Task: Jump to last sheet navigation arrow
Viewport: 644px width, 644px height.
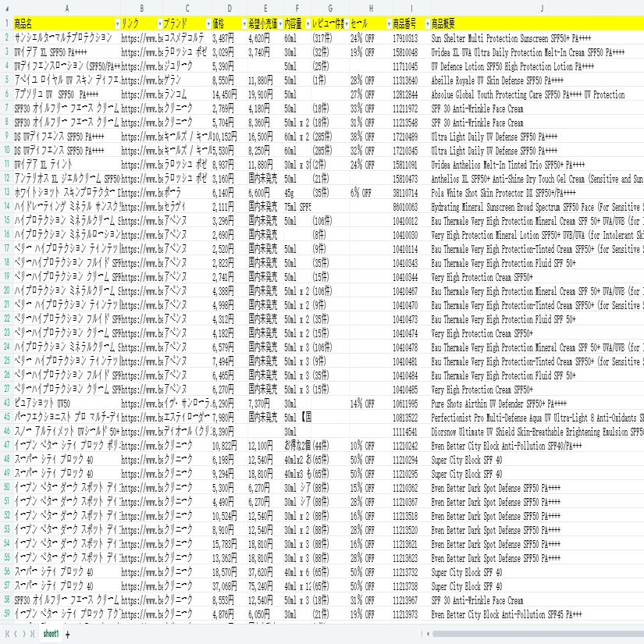Action: pos(32,634)
